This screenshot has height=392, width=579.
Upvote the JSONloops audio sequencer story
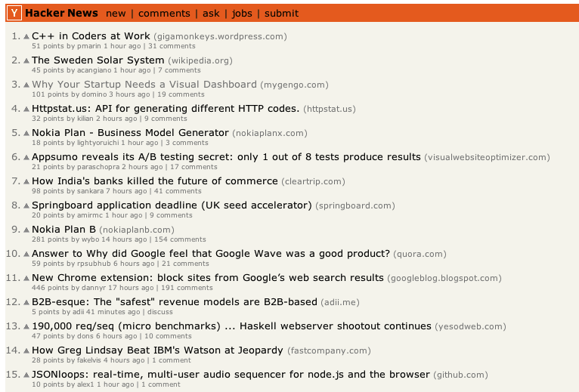click(26, 375)
